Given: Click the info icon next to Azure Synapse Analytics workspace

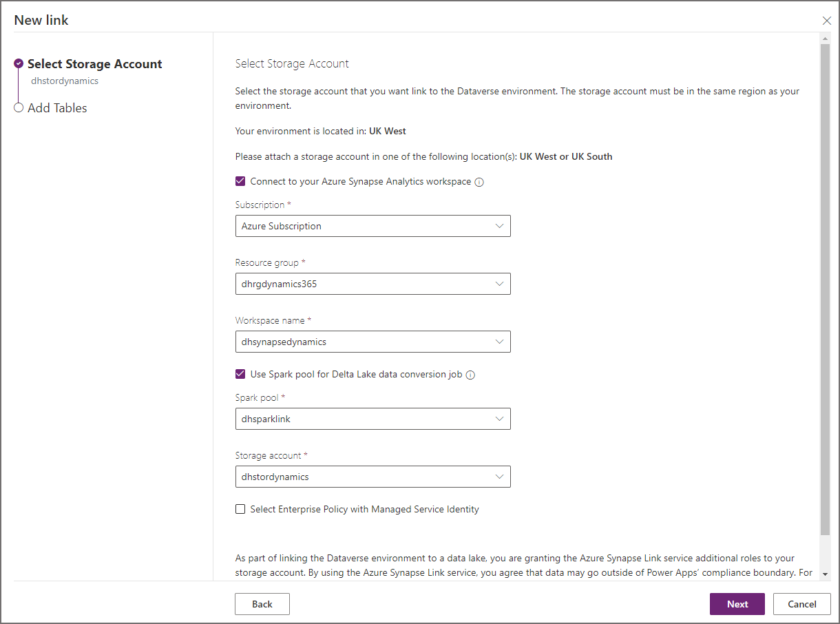Looking at the screenshot, I should click(479, 181).
